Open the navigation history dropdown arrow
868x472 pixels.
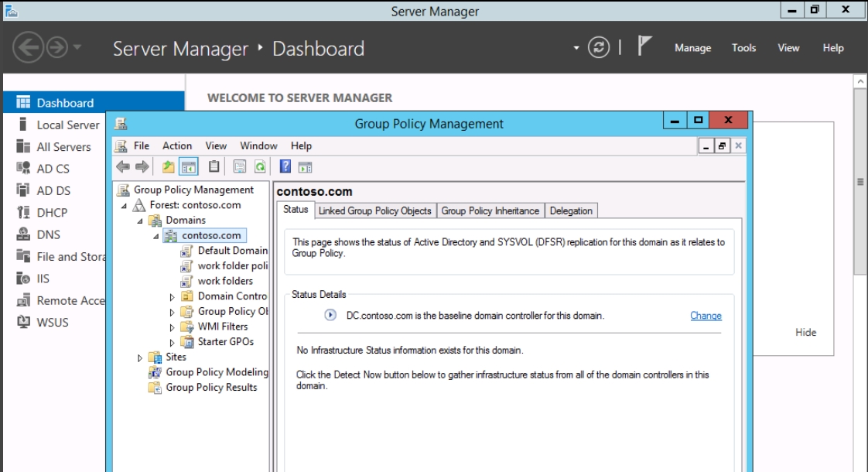77,47
